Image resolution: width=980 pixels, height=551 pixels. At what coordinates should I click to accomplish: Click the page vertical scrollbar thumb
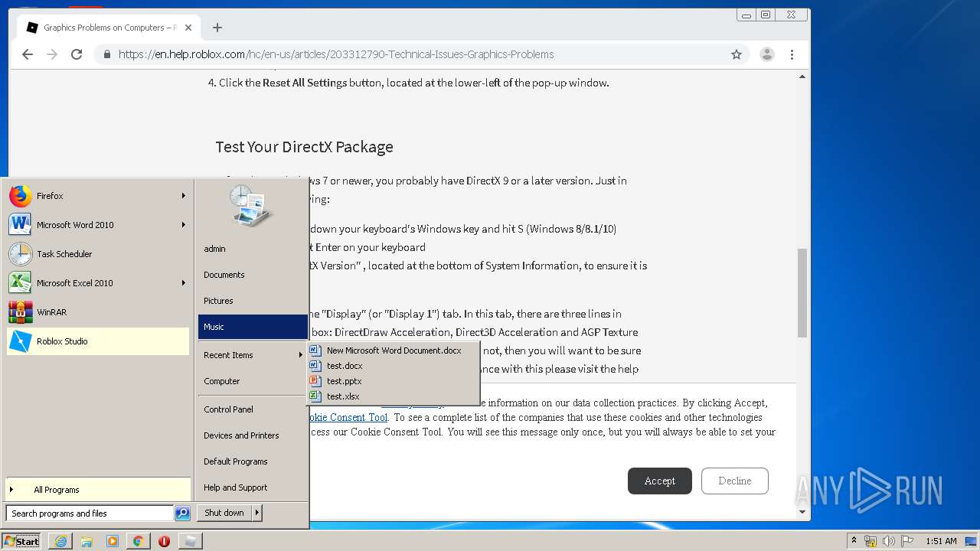[x=802, y=293]
